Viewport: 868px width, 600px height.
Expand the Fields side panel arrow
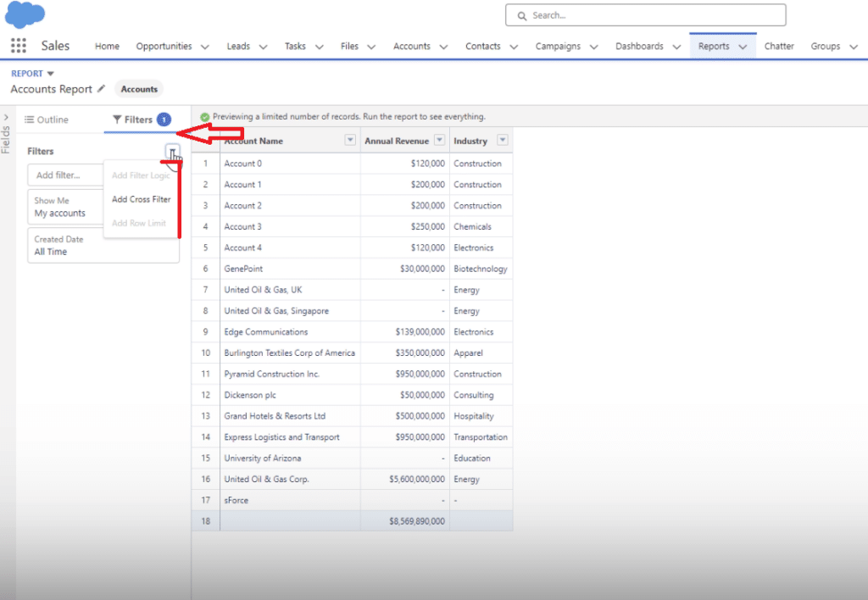click(x=6, y=117)
